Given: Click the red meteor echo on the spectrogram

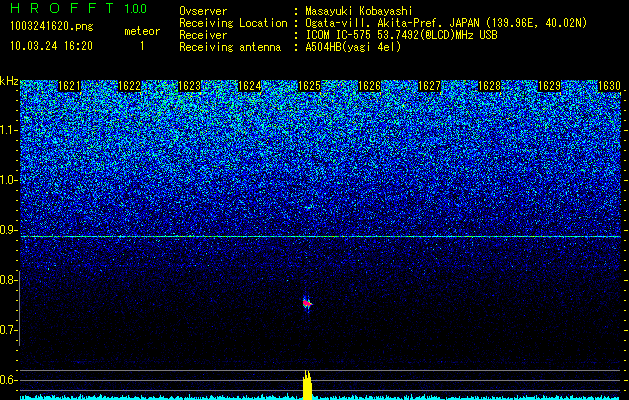Looking at the screenshot, I should click(307, 303).
